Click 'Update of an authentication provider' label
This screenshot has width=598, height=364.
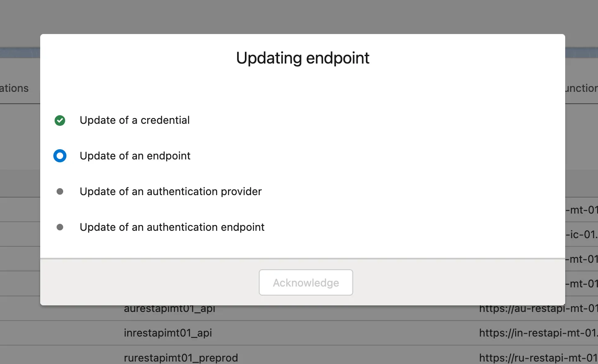pyautogui.click(x=171, y=191)
